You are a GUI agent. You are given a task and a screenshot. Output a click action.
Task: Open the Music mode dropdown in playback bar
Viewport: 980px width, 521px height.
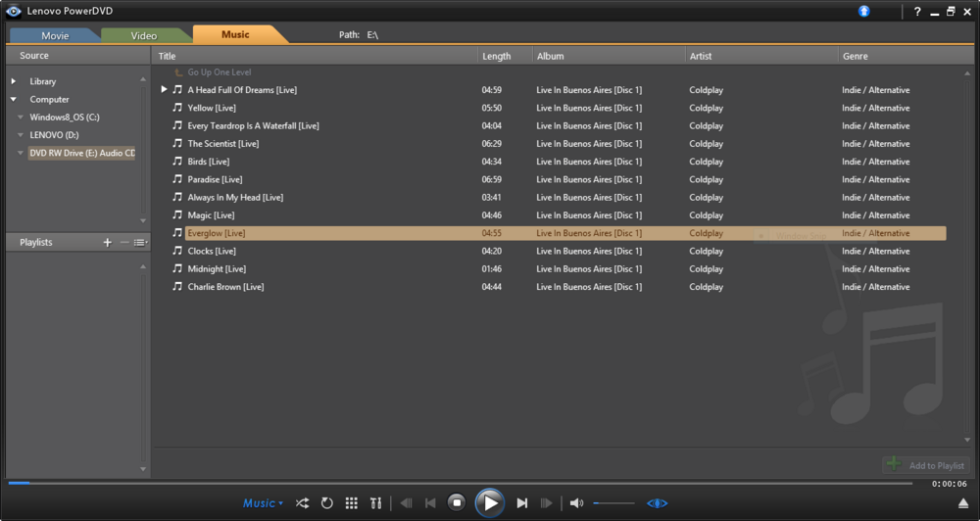coord(263,503)
